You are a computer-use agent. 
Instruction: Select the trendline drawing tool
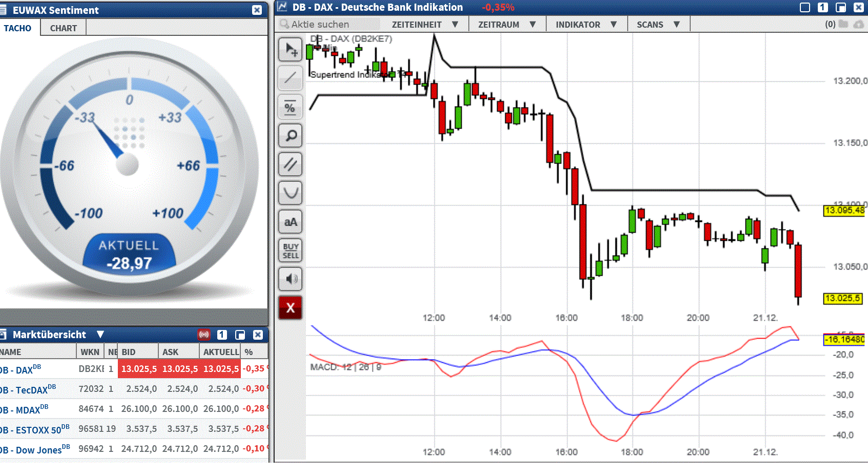tap(290, 78)
